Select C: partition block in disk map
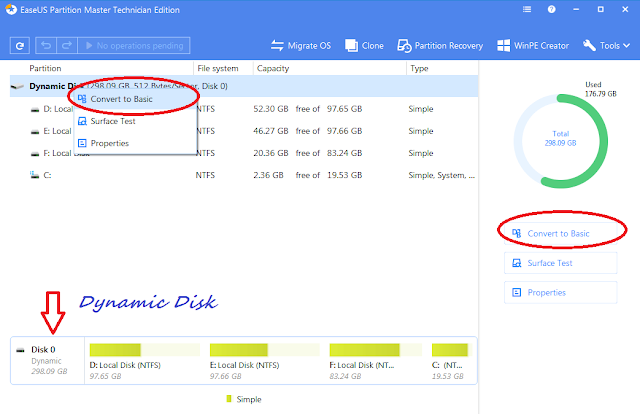640x414 pixels. [452, 361]
